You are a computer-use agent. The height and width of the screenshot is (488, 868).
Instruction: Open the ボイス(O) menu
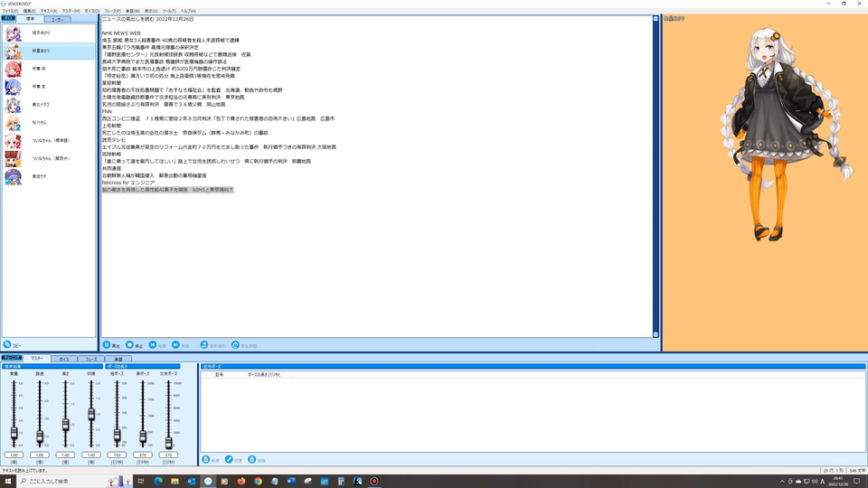click(x=92, y=11)
